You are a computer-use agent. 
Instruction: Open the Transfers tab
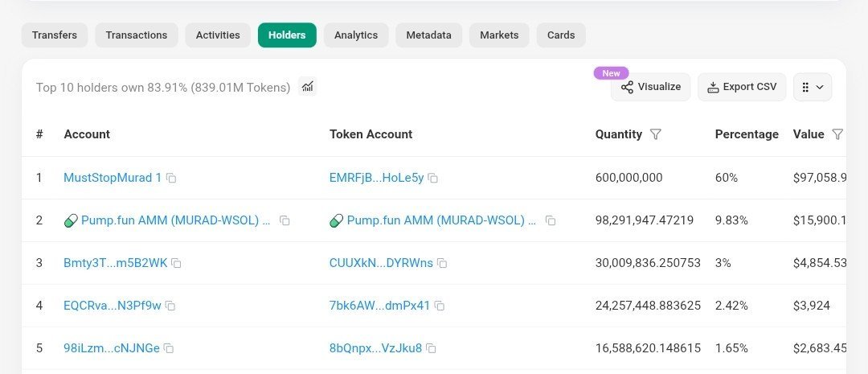click(x=55, y=35)
